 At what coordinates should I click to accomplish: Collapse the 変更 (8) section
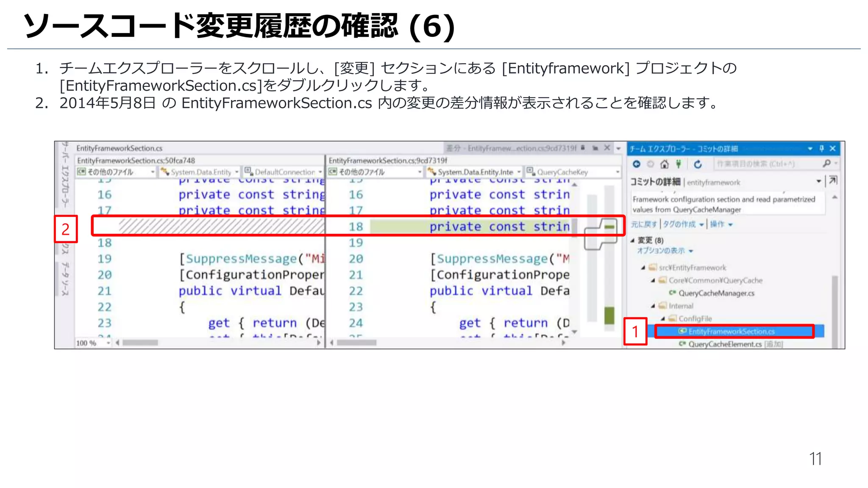coord(632,241)
